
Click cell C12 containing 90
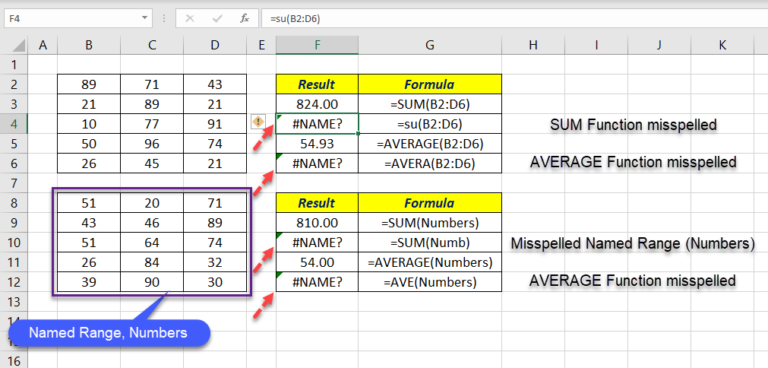(x=152, y=282)
